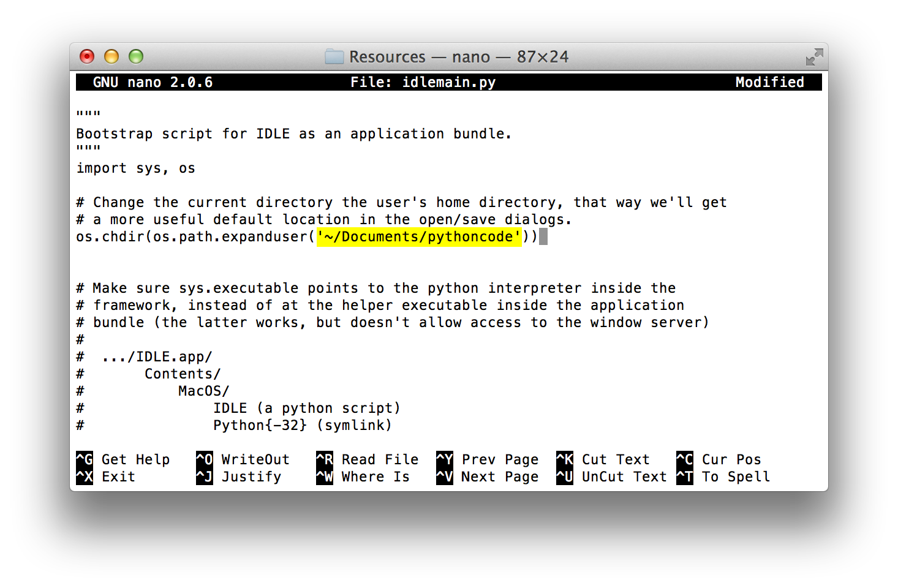898x588 pixels.
Task: Click the Resources folder icon in title bar
Action: point(334,56)
